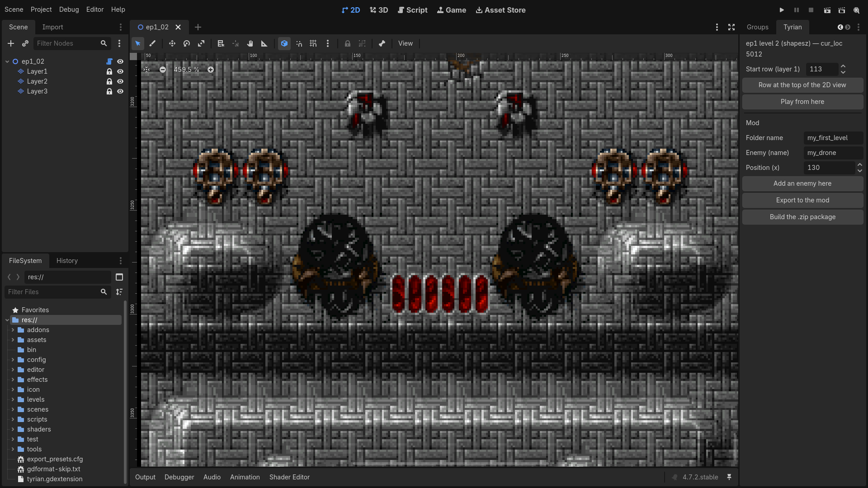The width and height of the screenshot is (868, 488).
Task: Open the script attached to ep1_02
Action: point(109,61)
